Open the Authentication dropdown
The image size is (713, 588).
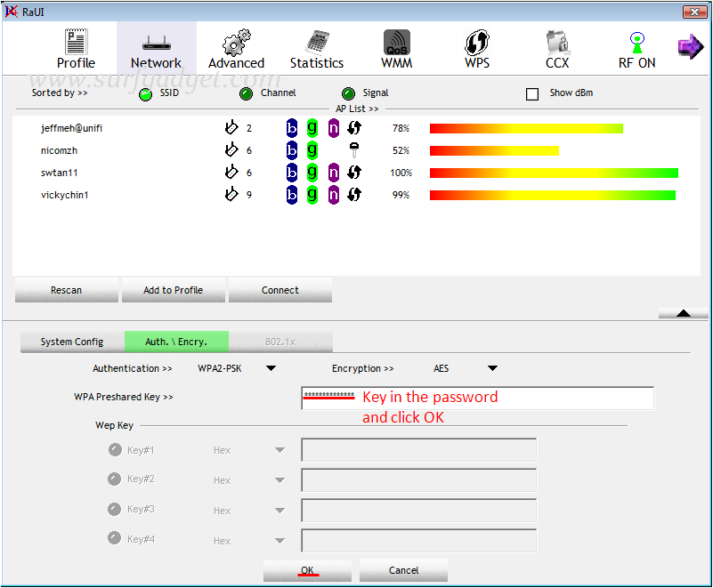click(x=237, y=368)
